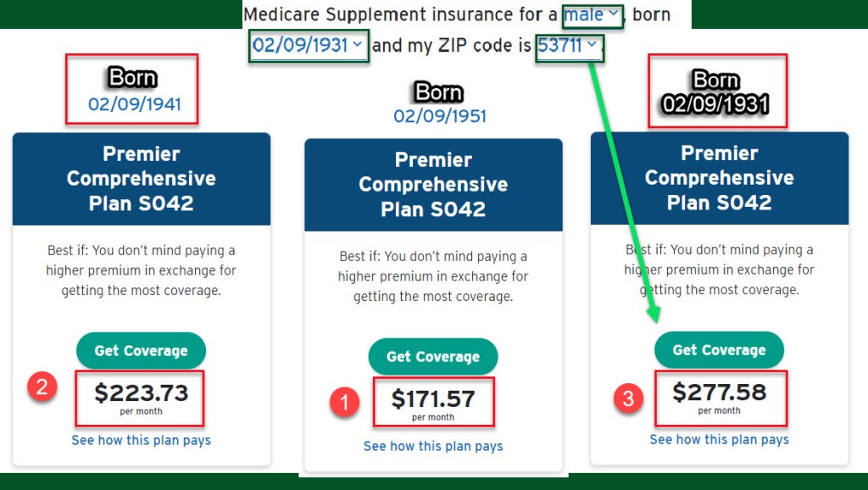Image resolution: width=868 pixels, height=490 pixels.
Task: Open the ZIP code 53711 dropdown
Action: (569, 46)
